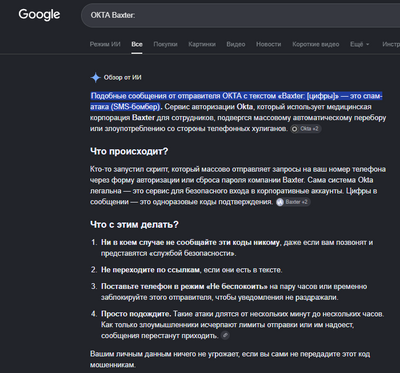Click text Ни в коем случае не сообщайте
Screen dimensions: 400x373
point(191,242)
